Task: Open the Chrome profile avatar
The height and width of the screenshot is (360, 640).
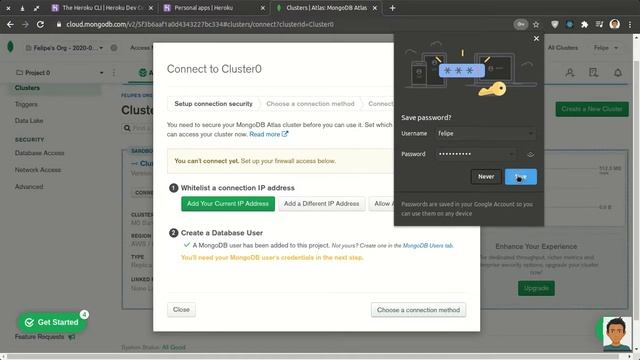Action: click(615, 24)
